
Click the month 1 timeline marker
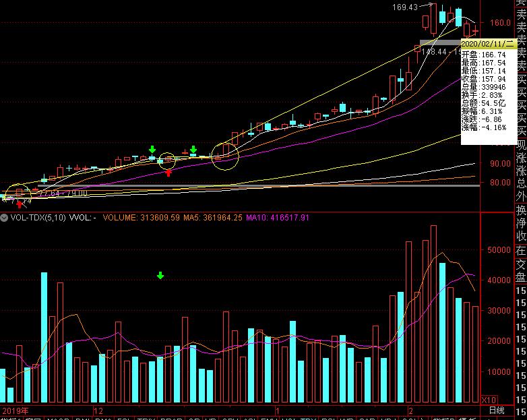[277, 411]
